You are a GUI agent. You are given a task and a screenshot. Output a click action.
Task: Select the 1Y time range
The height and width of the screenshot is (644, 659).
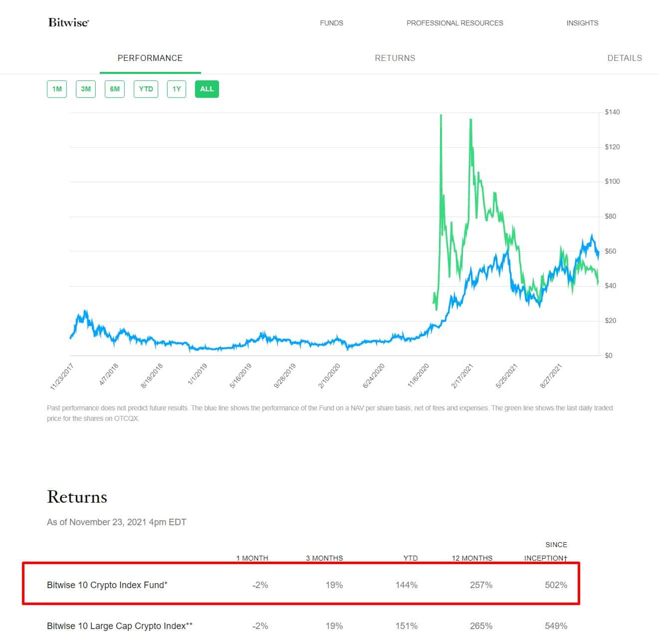177,89
